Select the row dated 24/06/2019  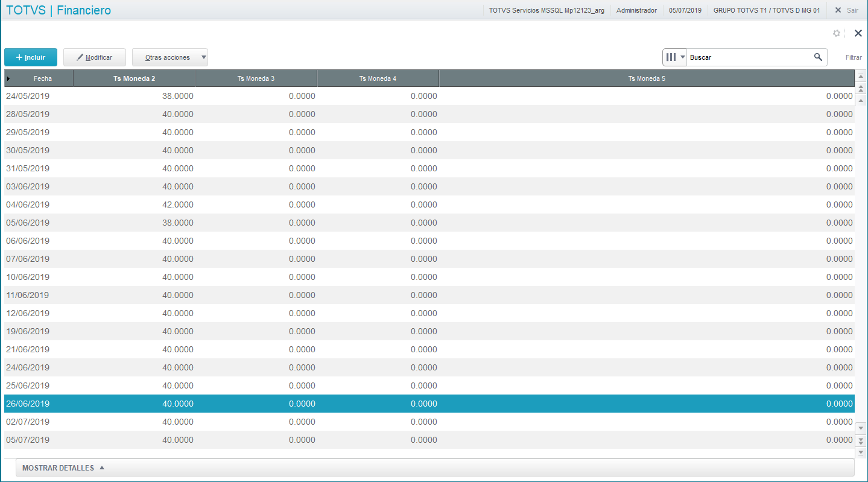(x=429, y=367)
